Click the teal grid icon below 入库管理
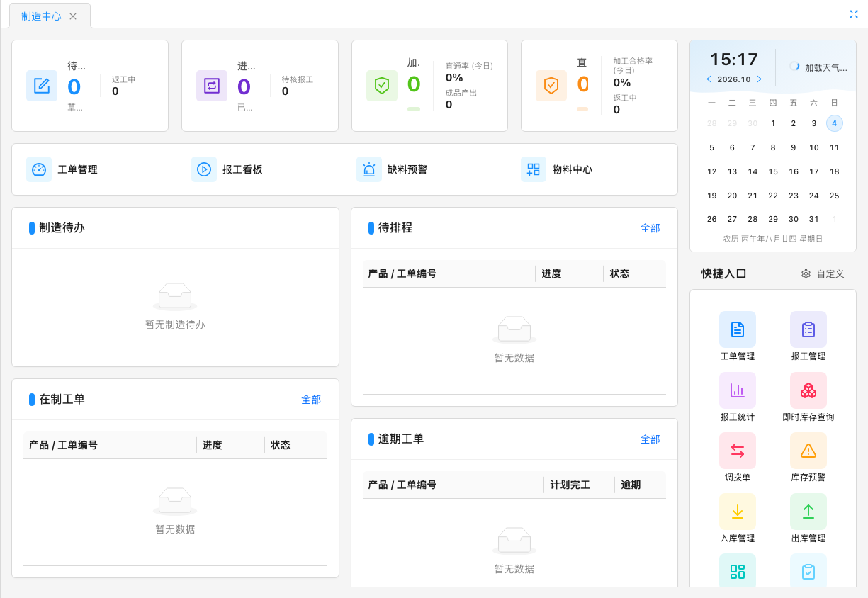This screenshot has width=868, height=598. (738, 570)
